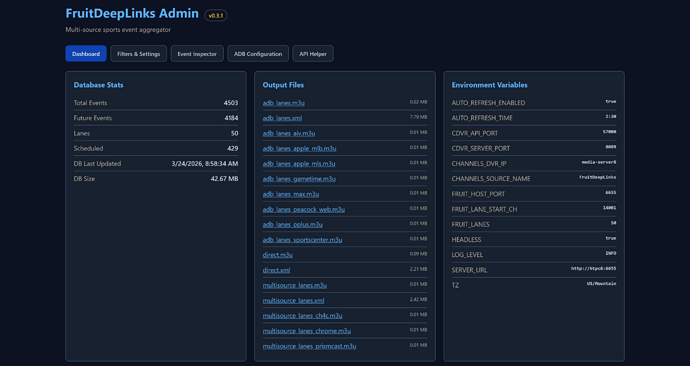Select the CHANNELS_DVR_IP value
Image resolution: width=690 pixels, height=366 pixels.
pos(599,162)
